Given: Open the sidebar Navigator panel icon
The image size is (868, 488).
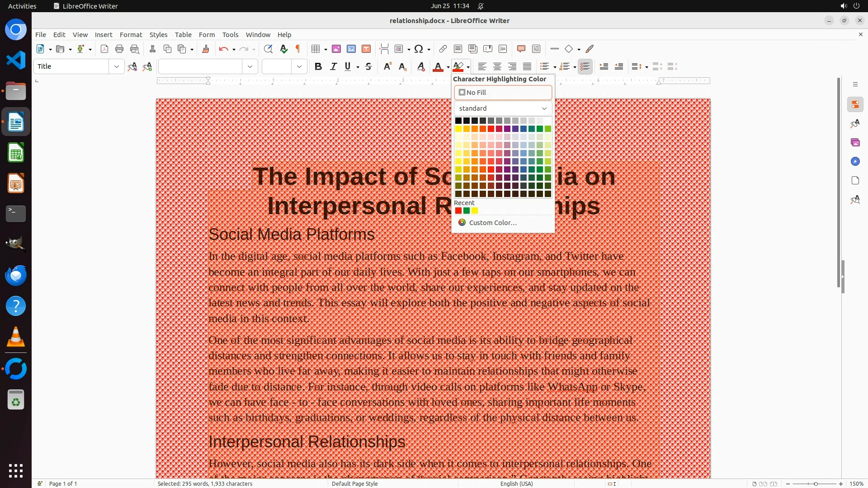Looking at the screenshot, I should (855, 162).
